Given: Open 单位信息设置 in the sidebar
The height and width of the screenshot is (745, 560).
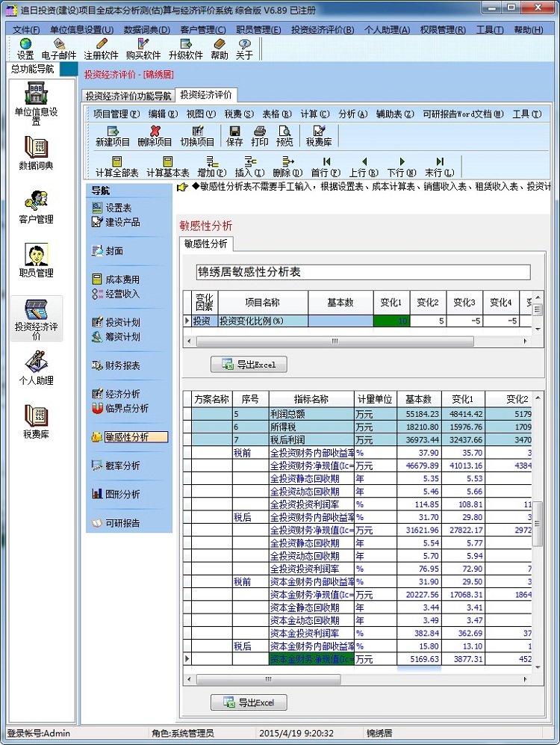Looking at the screenshot, I should point(36,103).
